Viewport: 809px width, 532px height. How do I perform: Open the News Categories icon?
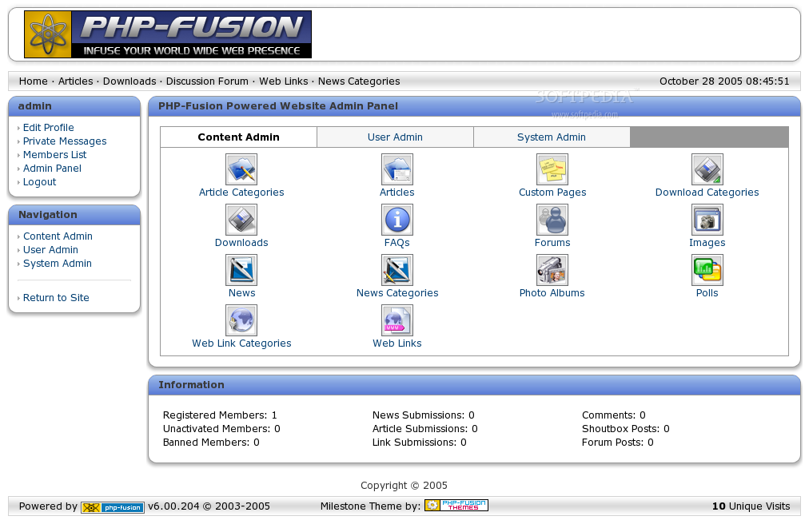click(x=397, y=270)
